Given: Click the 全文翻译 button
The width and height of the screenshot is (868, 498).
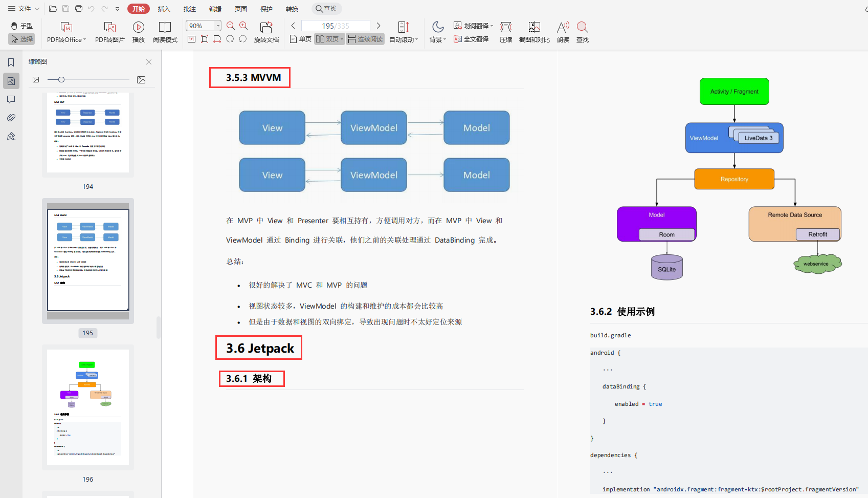Looking at the screenshot, I should [471, 39].
